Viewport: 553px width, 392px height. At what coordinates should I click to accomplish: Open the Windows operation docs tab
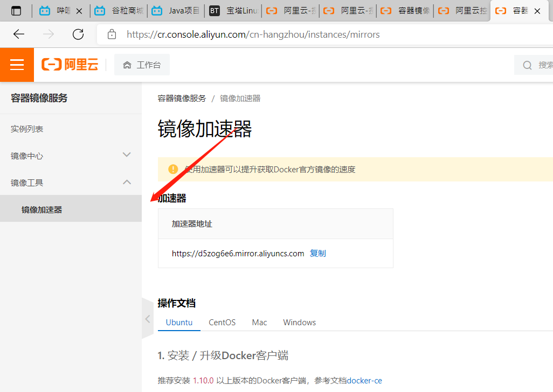pyautogui.click(x=299, y=322)
